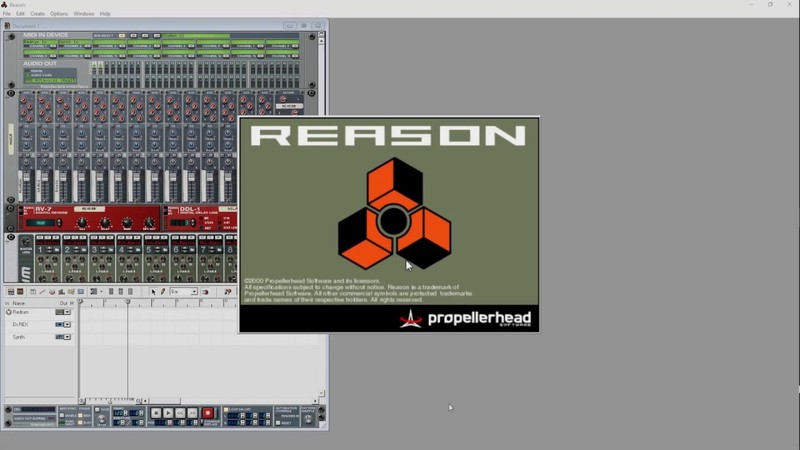Toggle the Click metronome checkbox

(97, 410)
